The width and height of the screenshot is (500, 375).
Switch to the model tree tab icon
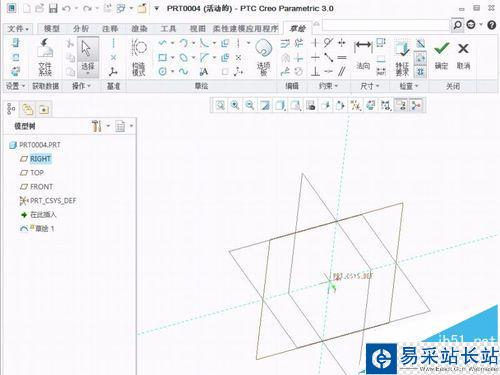pyautogui.click(x=11, y=109)
